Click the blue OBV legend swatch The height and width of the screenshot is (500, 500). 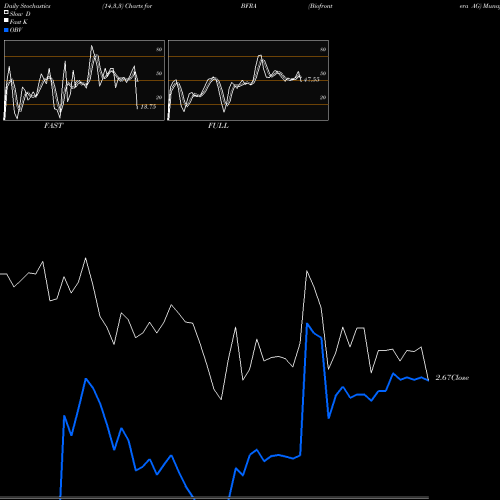click(6, 30)
